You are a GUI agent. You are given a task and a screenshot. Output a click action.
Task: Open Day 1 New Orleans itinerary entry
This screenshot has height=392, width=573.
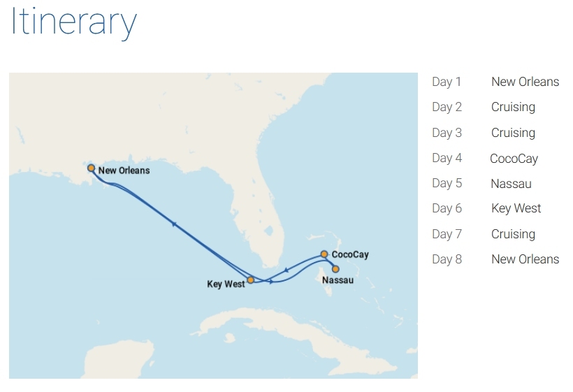pyautogui.click(x=495, y=82)
